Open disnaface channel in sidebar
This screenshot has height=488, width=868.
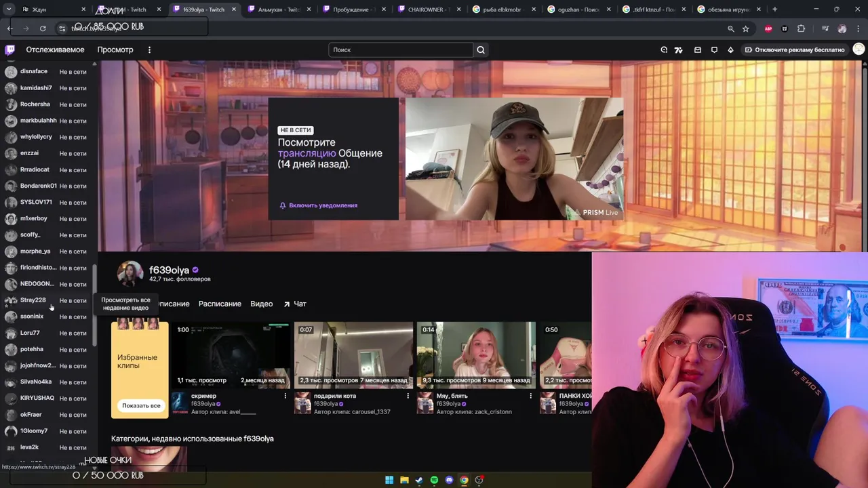(x=46, y=71)
